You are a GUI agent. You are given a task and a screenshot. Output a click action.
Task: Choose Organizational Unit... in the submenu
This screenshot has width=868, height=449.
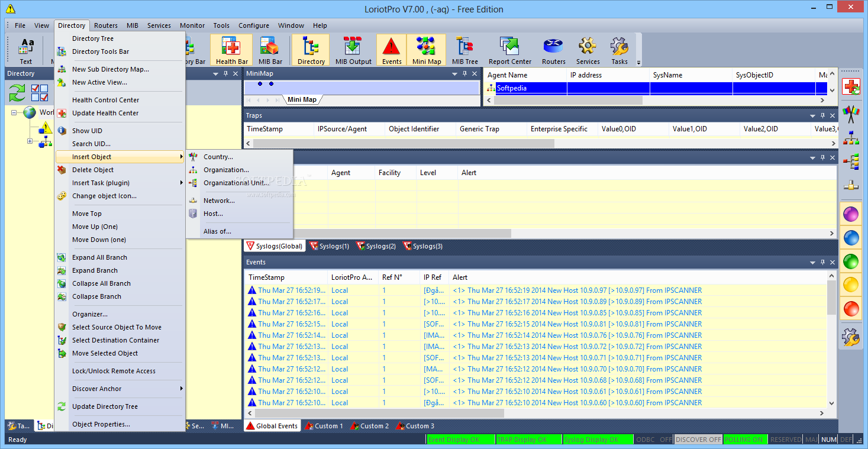coord(239,183)
